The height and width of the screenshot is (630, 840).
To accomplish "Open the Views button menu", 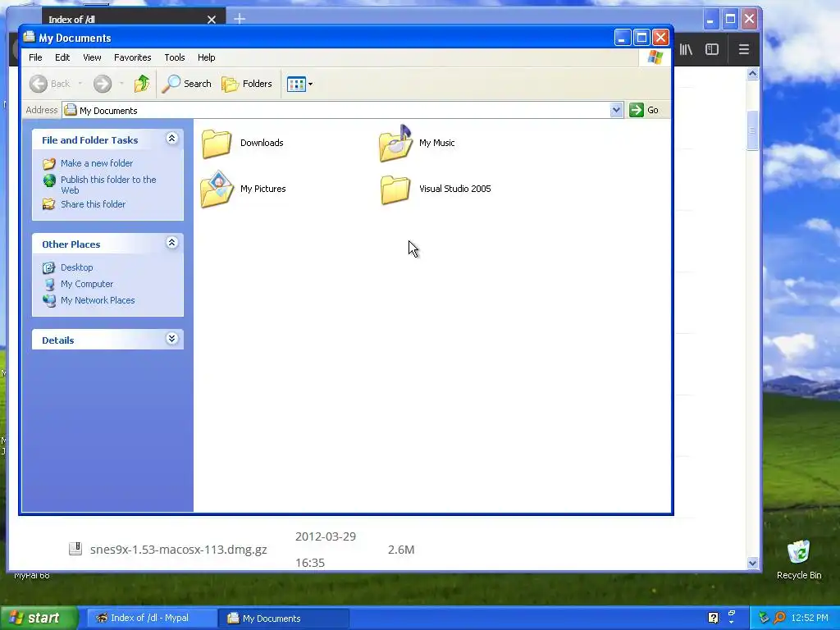I will point(299,84).
